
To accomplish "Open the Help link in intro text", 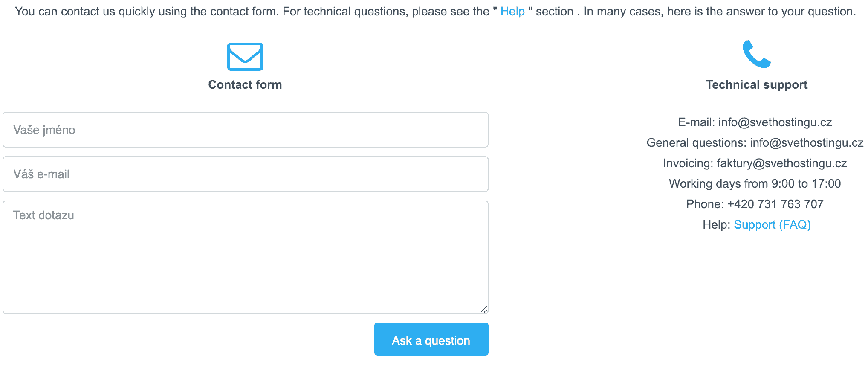I will click(x=512, y=12).
